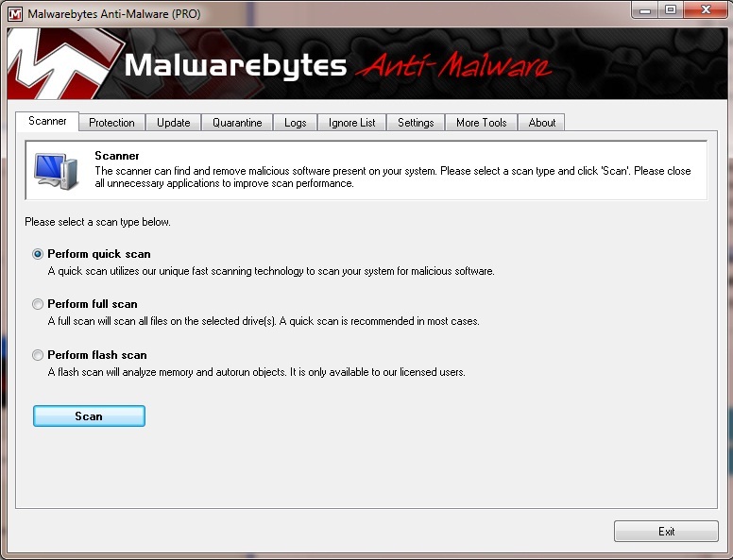Click the Malwarebytes title bar app icon
Image resolution: width=733 pixels, height=560 pixels.
click(15, 13)
